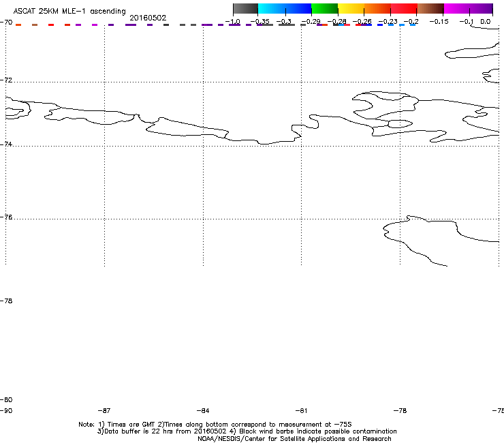Viewport: 504px width, 443px height.
Task: Click the longitude label '-87'
Action: [x=104, y=410]
